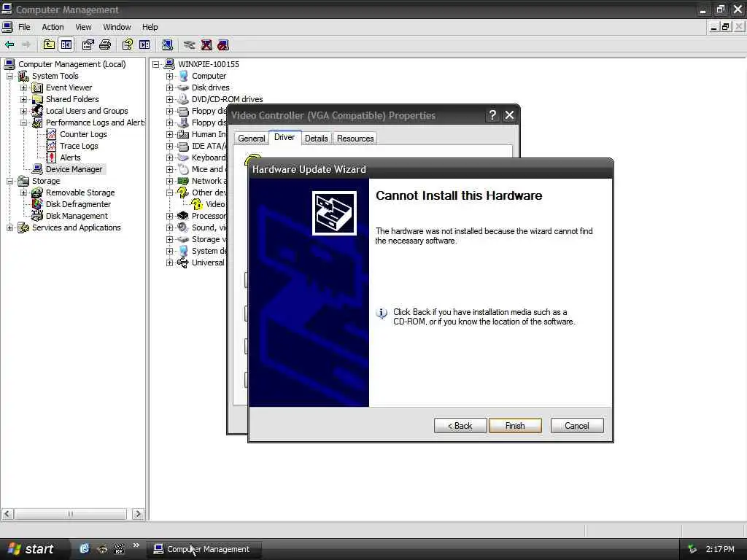The width and height of the screenshot is (747, 560).
Task: Click the Disk Defragmenter icon
Action: pyautogui.click(x=37, y=204)
